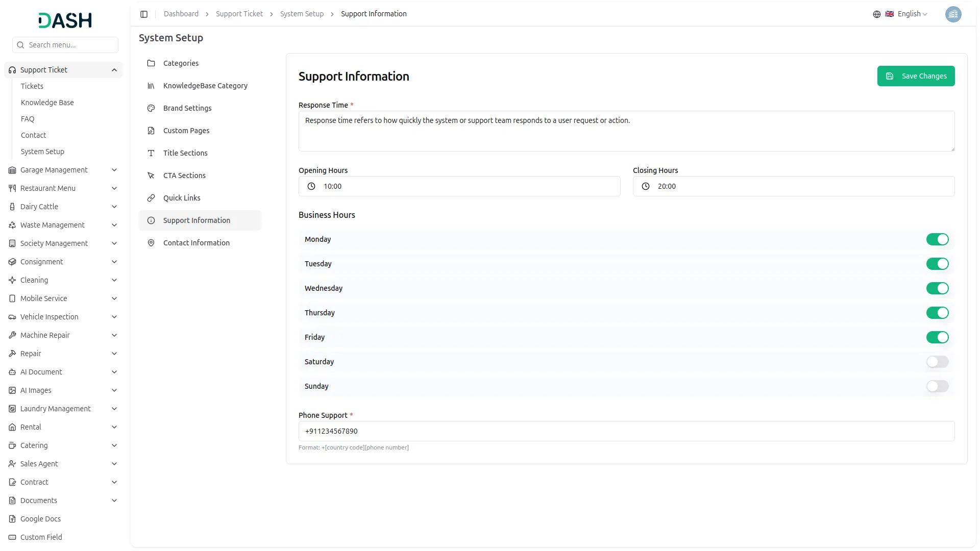Click the clock icon in Opening Hours

[x=311, y=187]
